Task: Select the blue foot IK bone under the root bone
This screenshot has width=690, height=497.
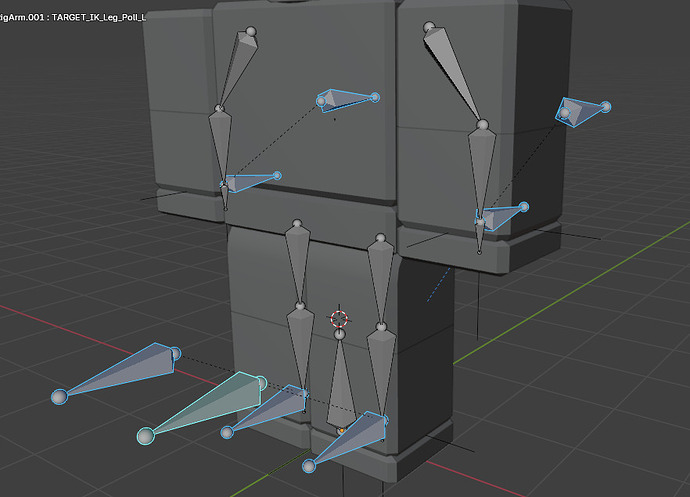Action: pos(352,440)
